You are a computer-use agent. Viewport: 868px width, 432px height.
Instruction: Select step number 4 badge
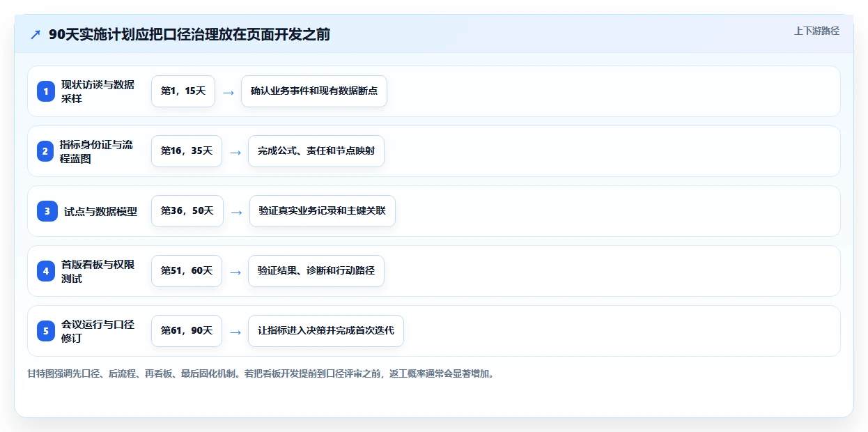point(46,271)
